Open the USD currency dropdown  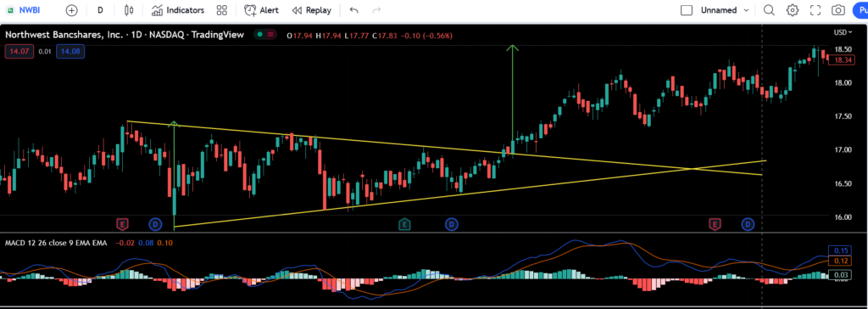pos(843,32)
